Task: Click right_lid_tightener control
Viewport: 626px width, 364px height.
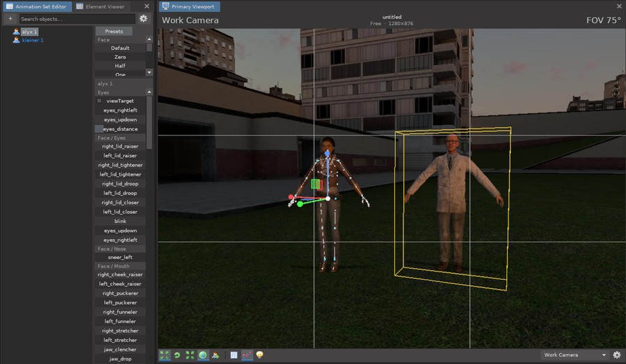Action: click(120, 165)
